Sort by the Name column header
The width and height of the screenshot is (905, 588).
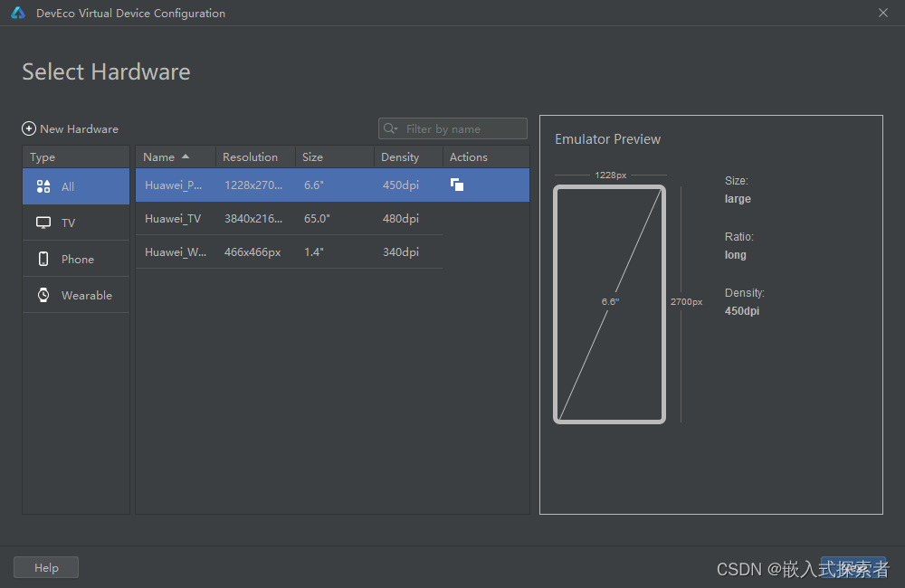click(x=176, y=157)
